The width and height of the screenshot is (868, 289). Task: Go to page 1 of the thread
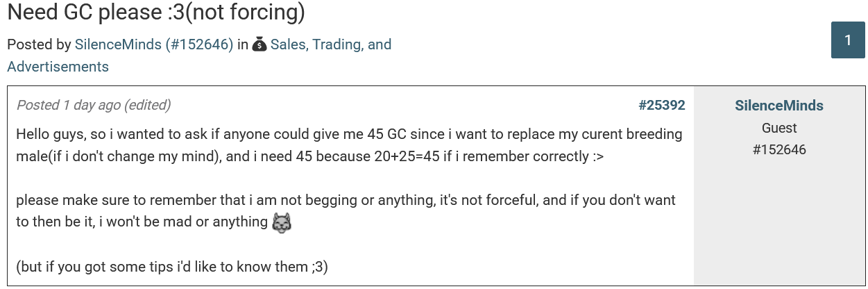(x=848, y=40)
